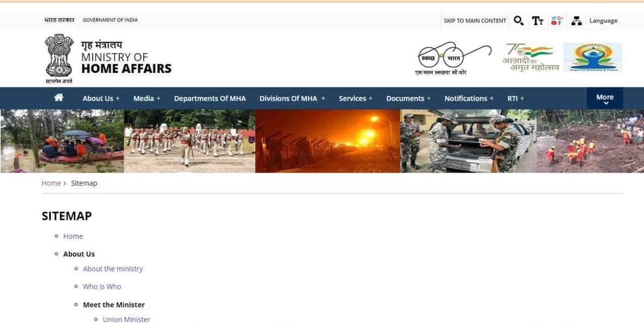The width and height of the screenshot is (644, 326).
Task: Click the search magnifier icon
Action: pos(518,21)
